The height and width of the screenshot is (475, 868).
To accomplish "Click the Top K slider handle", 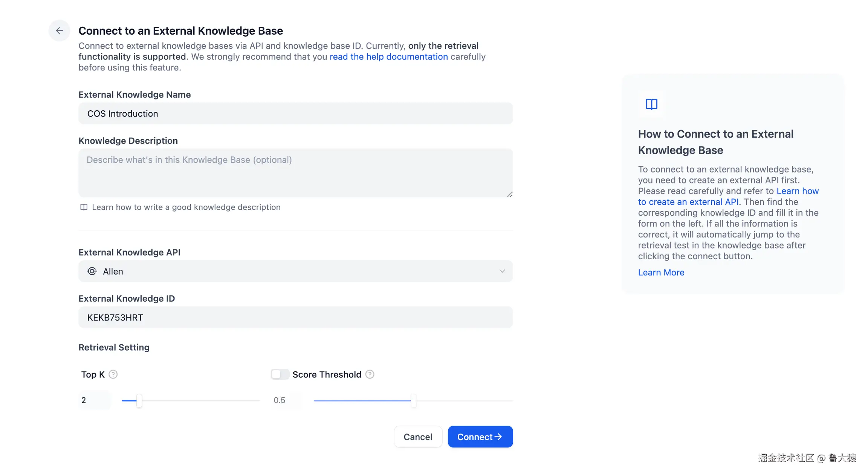I will [139, 401].
